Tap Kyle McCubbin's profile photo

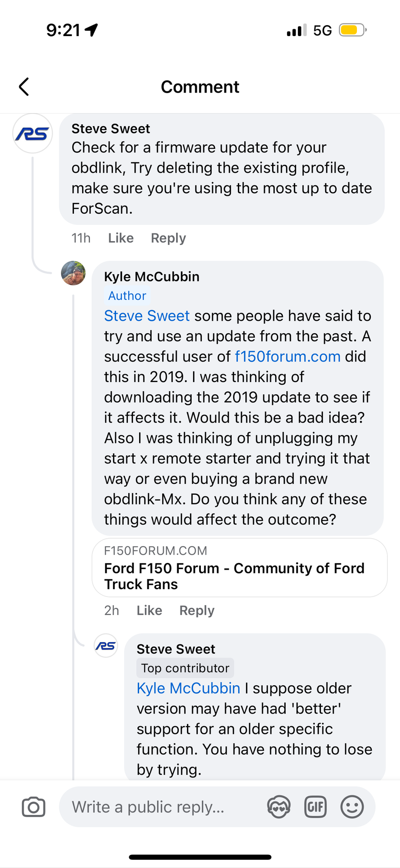[x=73, y=273]
